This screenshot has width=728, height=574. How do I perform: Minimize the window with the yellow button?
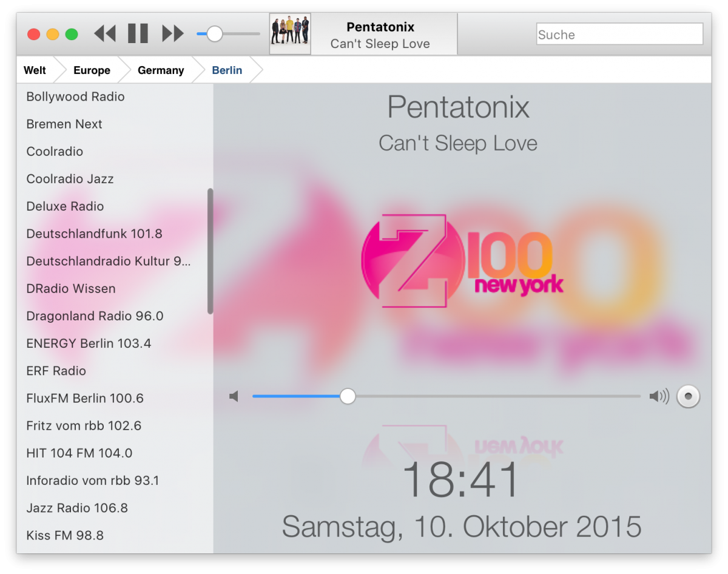tap(53, 35)
